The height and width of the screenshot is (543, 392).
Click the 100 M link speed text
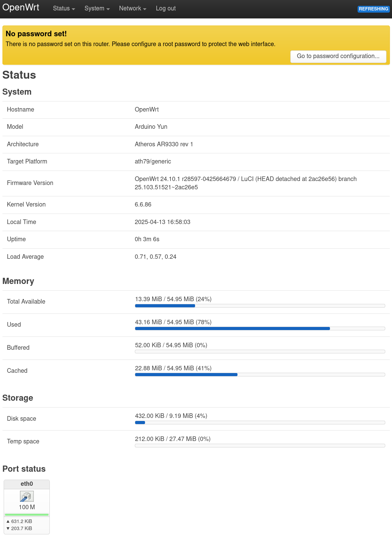(x=27, y=507)
